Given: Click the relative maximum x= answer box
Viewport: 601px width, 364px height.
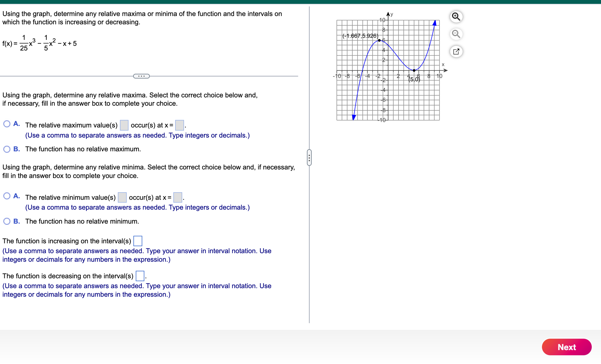Looking at the screenshot, I should [x=179, y=125].
